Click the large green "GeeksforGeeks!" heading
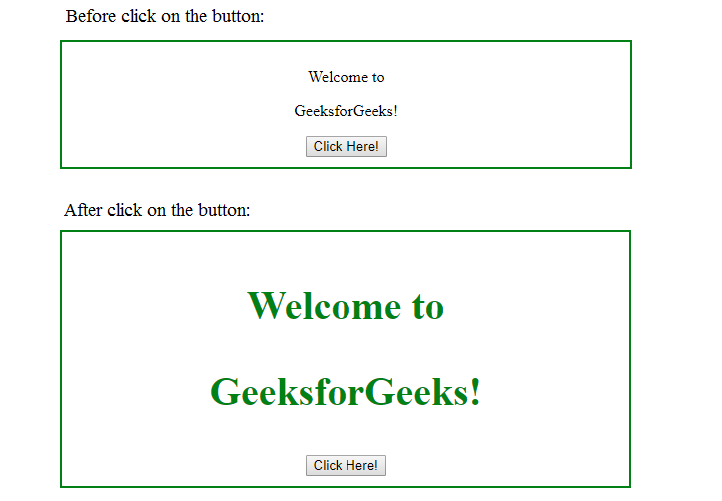This screenshot has width=722, height=501. pos(345,391)
